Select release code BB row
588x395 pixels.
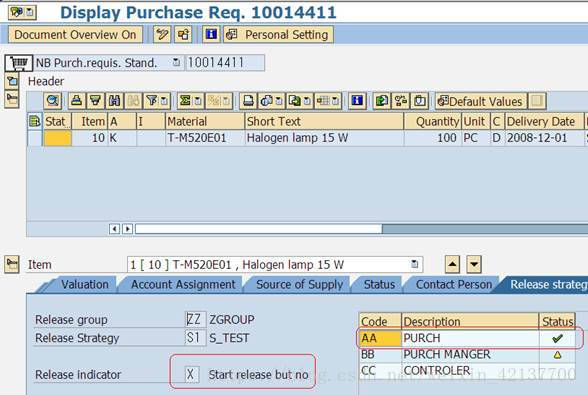[467, 354]
